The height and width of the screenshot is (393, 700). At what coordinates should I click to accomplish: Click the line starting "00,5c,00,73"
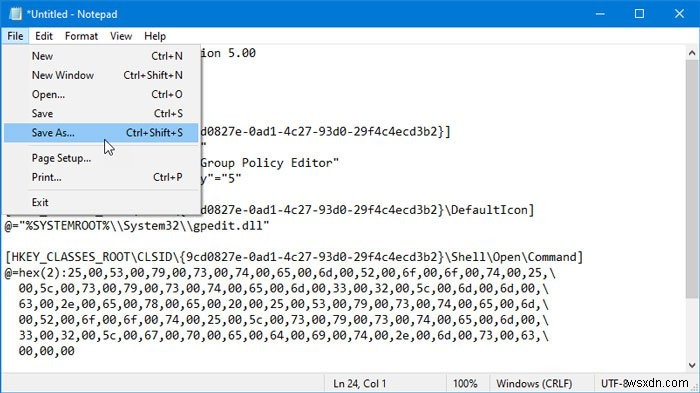point(283,288)
